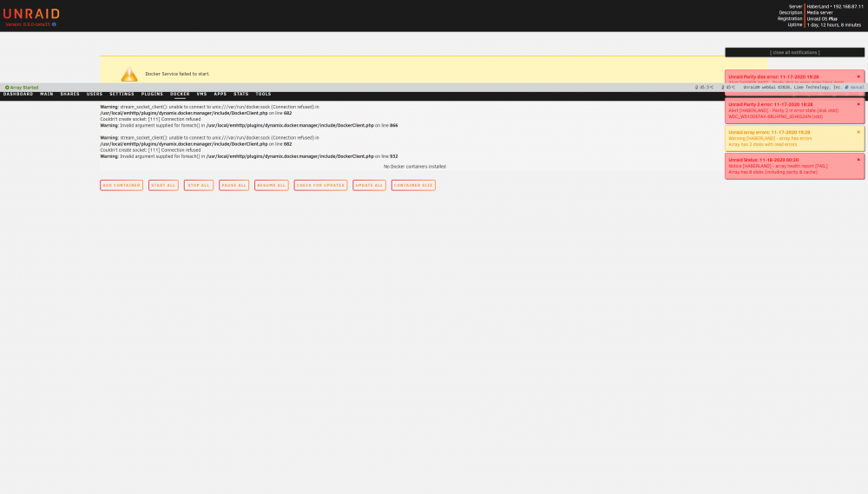Click the Unraid Status notification body

pos(794,166)
